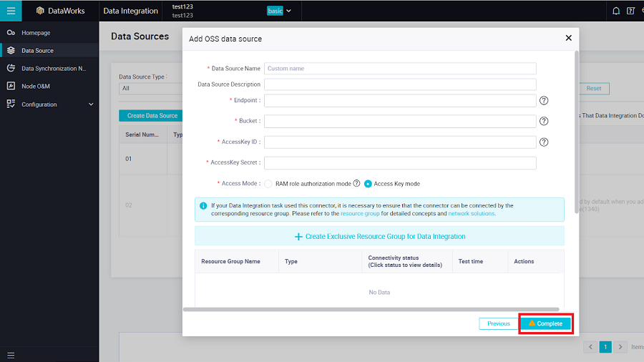Close the Add OSS data source dialog
Viewport: 644px width, 362px height.
568,38
